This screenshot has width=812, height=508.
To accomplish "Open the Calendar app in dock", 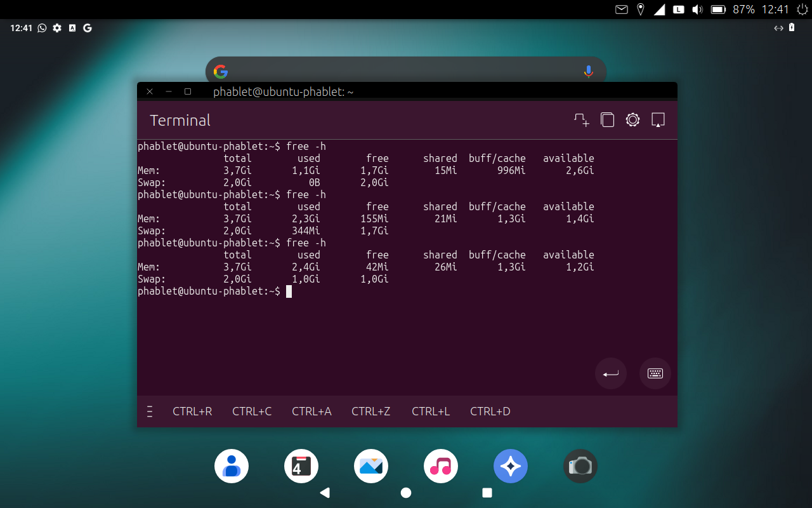I will (301, 466).
